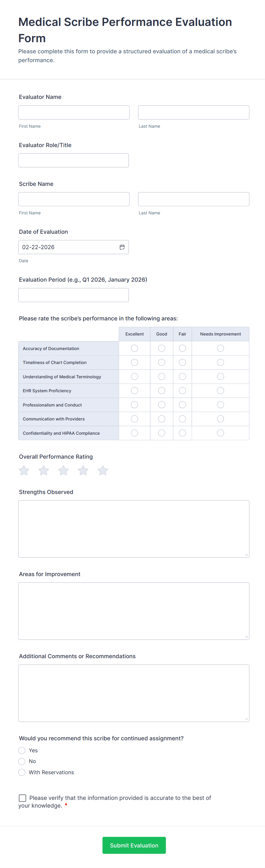Select With Reservations recommendation option

pos(22,772)
